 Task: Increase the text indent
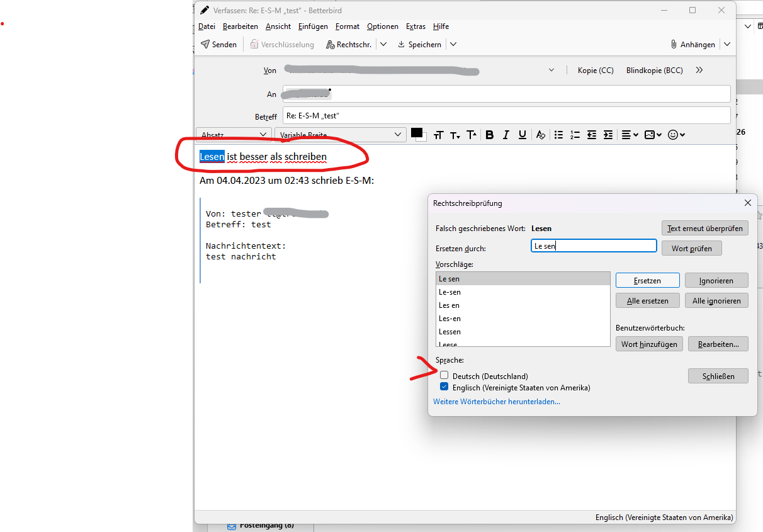[x=607, y=134]
